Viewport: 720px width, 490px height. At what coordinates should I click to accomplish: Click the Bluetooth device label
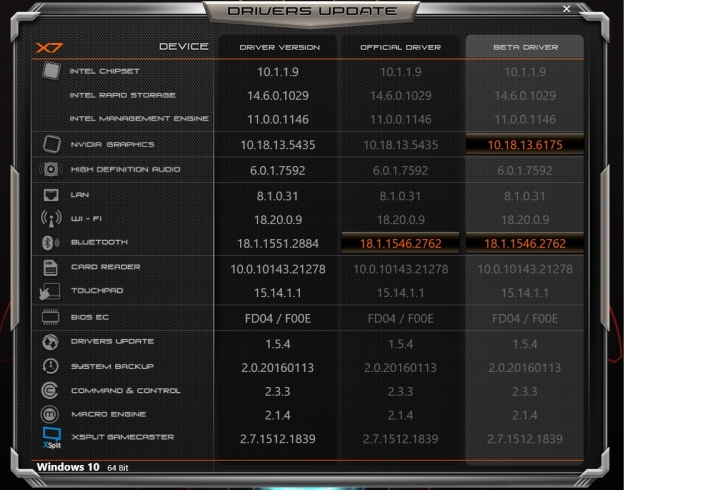tap(99, 242)
